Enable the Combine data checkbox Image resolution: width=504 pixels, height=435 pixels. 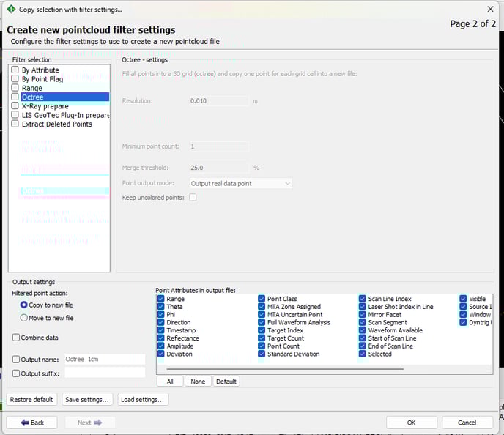click(16, 338)
